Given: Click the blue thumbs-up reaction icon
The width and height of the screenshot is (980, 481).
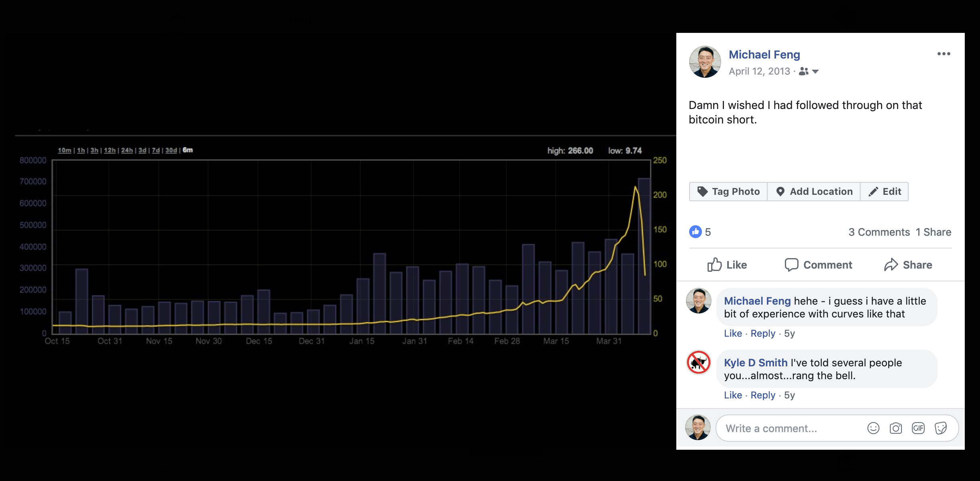Looking at the screenshot, I should [x=696, y=232].
